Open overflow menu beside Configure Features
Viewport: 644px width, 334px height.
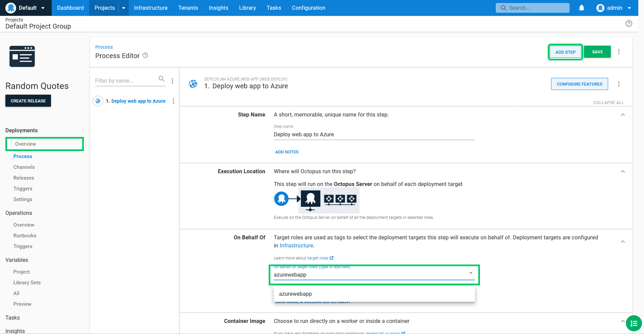tap(619, 84)
